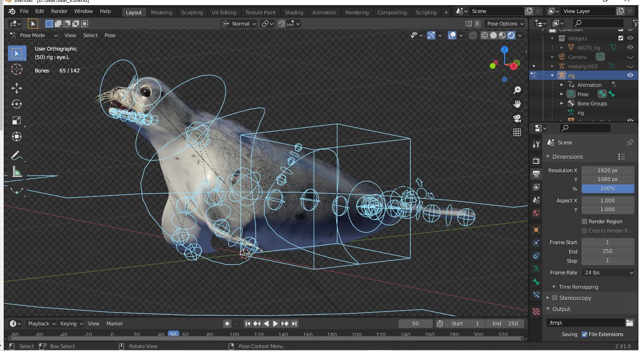Viewport: 644px width, 351px height.
Task: Switch to the Animation workspace tab
Action: (324, 13)
